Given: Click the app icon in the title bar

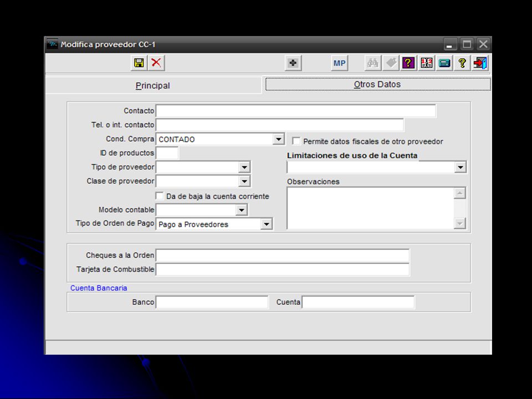Looking at the screenshot, I should (x=52, y=44).
